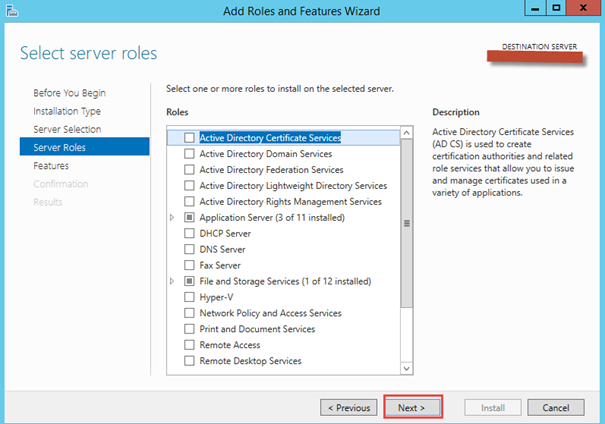The height and width of the screenshot is (424, 605).
Task: Enable Remote Desktop Services checkbox
Action: pyautogui.click(x=190, y=361)
